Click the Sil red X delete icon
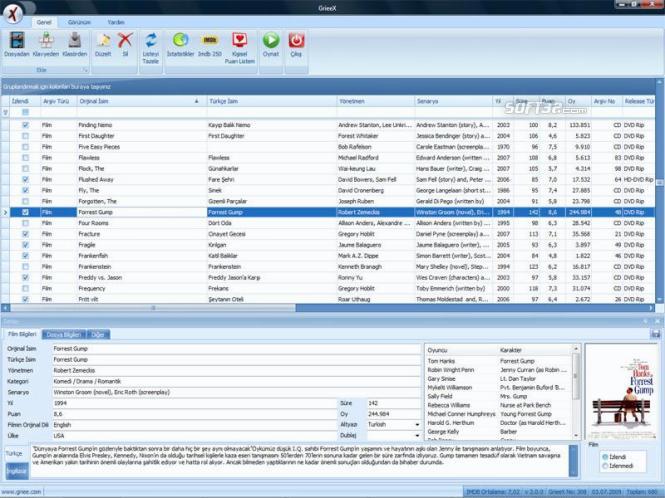The image size is (665, 498). pos(125,40)
